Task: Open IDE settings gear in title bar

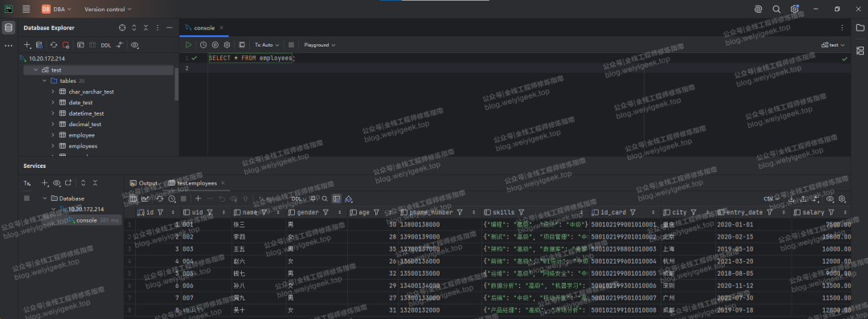Action: pyautogui.click(x=795, y=9)
